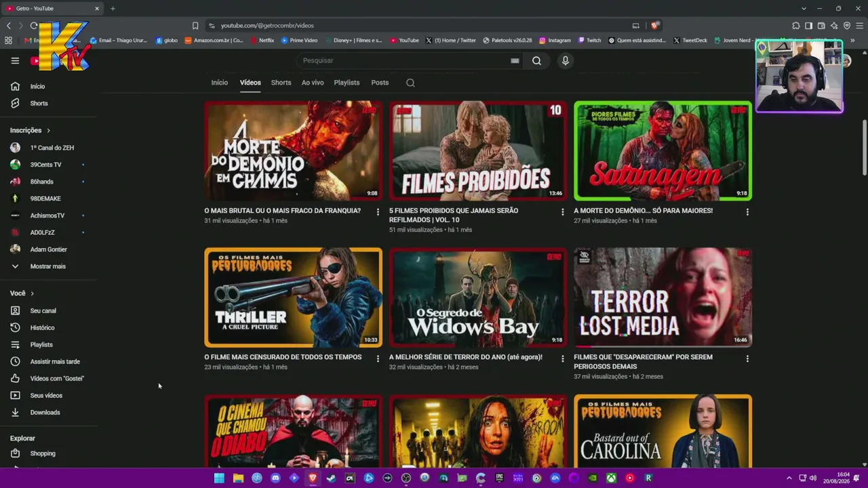This screenshot has width=868, height=488.
Task: Open the Adam Gontier subscription
Action: [48, 249]
